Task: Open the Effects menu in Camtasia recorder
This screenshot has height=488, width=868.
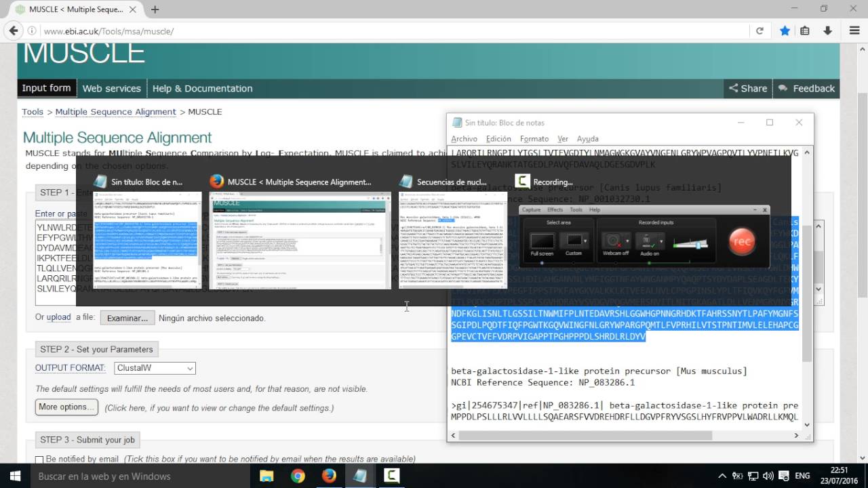Action: click(x=555, y=209)
